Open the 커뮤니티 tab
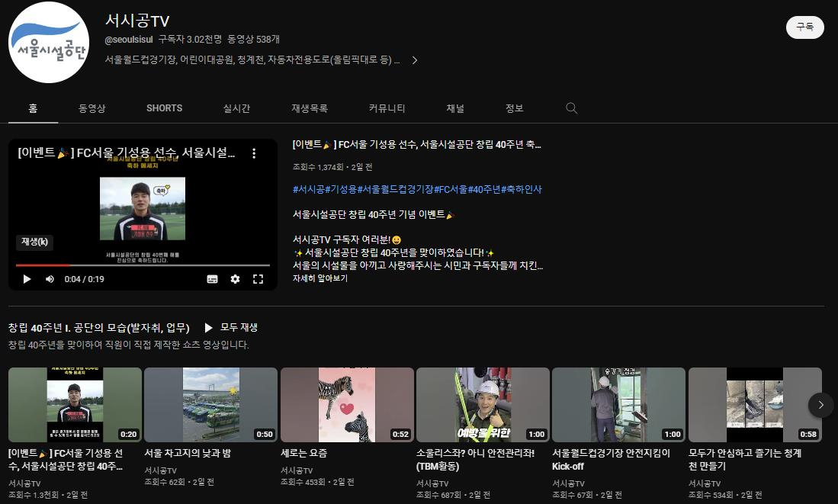 point(387,108)
